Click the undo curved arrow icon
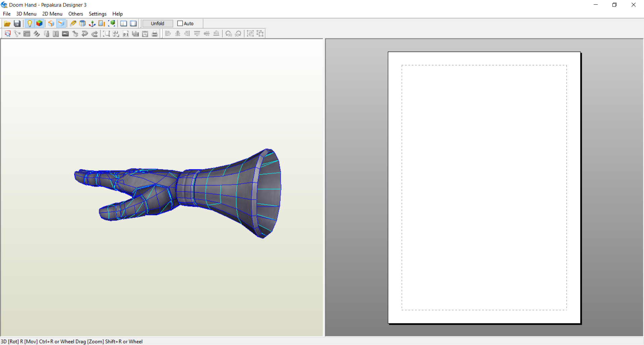 pos(85,33)
